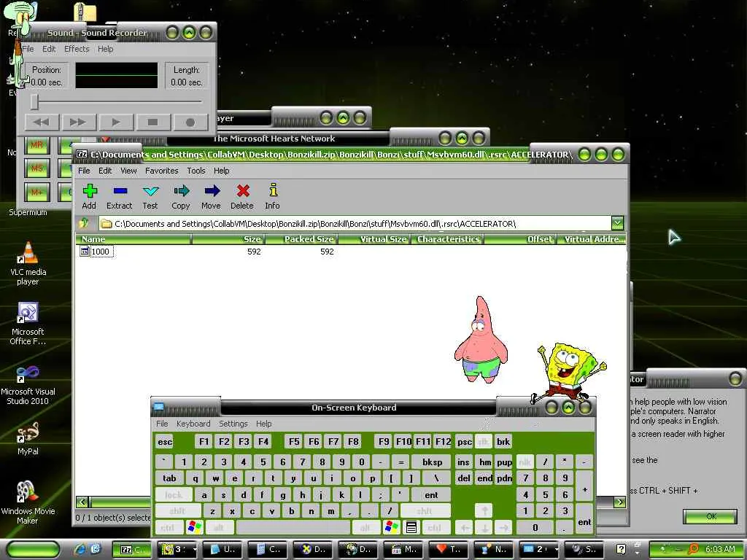
Task: Click the Add button in 7-Zip toolbar
Action: [90, 196]
